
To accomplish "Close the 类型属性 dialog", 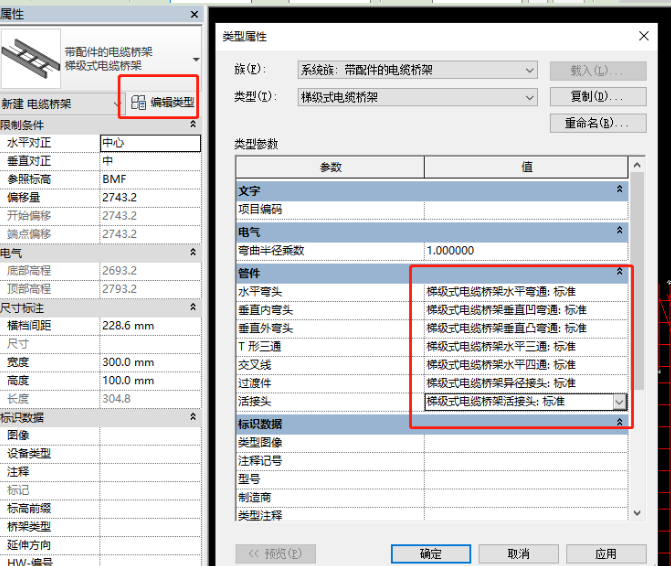I will coord(644,36).
